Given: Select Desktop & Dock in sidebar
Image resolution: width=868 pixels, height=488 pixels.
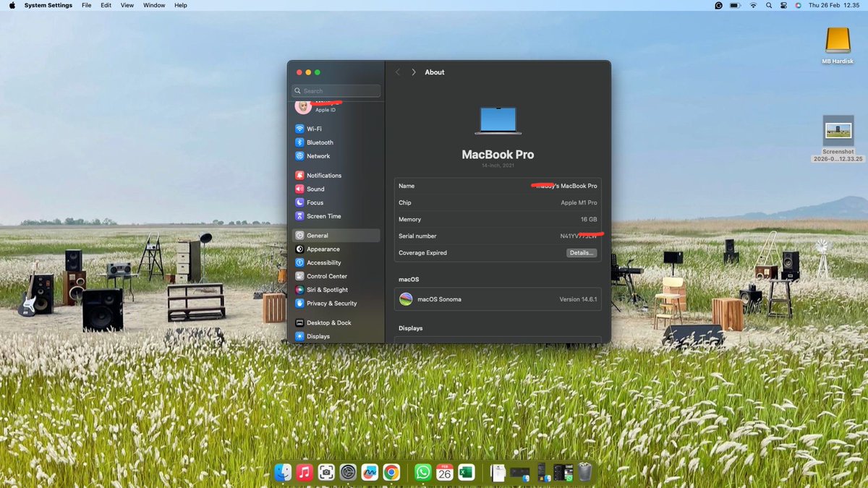Looking at the screenshot, I should click(336, 323).
